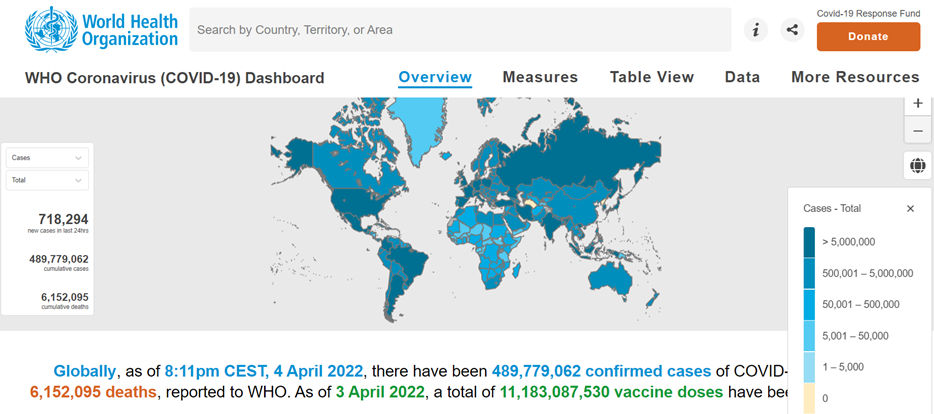This screenshot has width=934, height=414.
Task: Switch to the Overview tab
Action: (x=435, y=77)
